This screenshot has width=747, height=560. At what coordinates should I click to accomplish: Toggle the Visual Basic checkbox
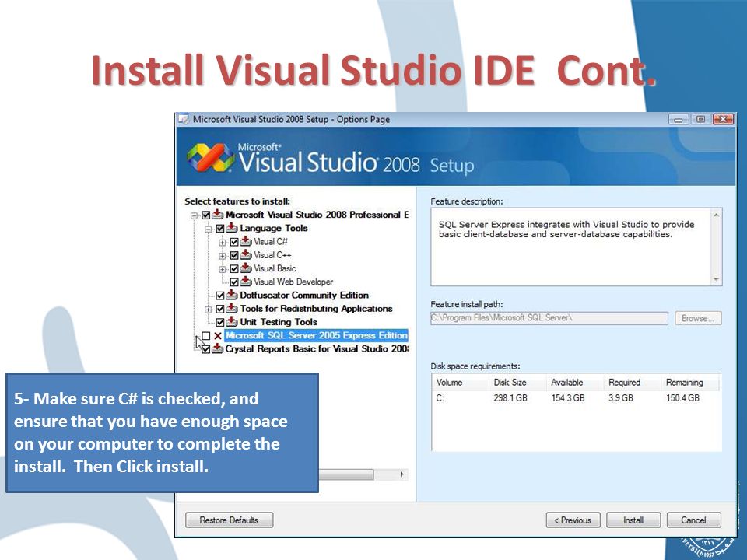click(234, 269)
